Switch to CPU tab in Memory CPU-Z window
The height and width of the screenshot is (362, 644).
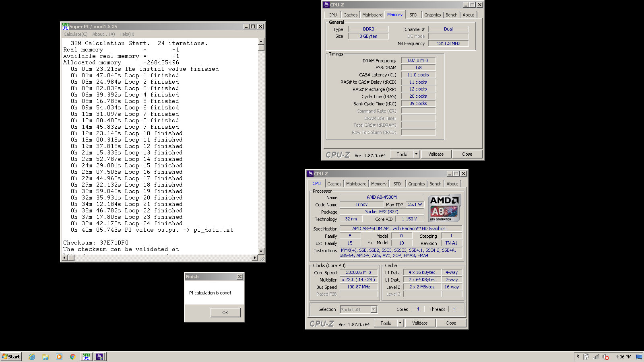[x=332, y=15]
